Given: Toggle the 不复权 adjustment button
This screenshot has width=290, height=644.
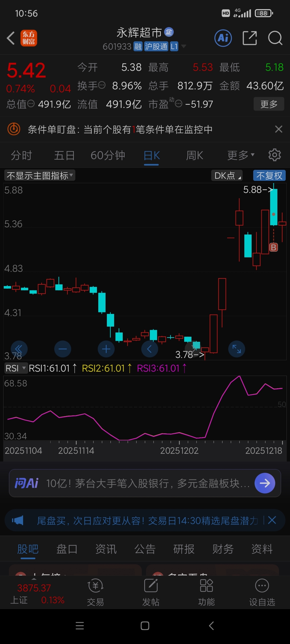Looking at the screenshot, I should click(x=269, y=175).
